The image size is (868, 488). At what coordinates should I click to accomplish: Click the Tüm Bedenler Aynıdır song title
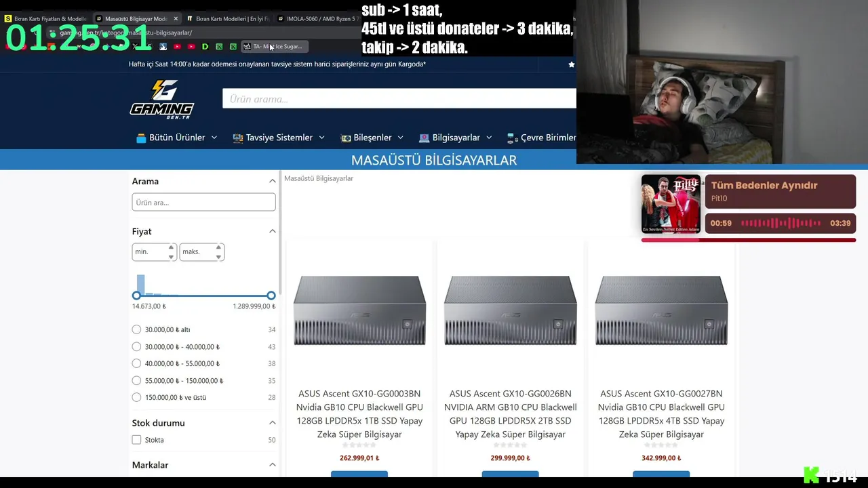tap(764, 186)
